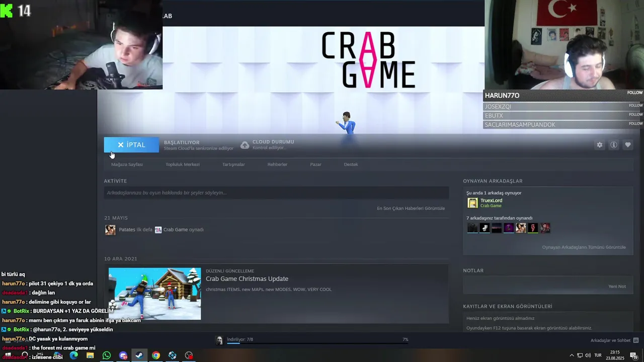Click the Başlatılıyor launch status text
The image size is (644, 362).
click(x=182, y=142)
